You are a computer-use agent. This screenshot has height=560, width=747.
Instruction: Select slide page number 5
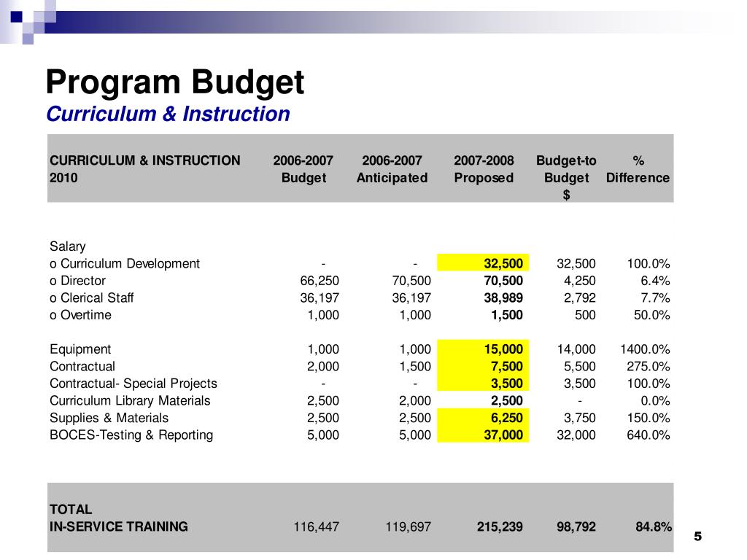pos(697,537)
